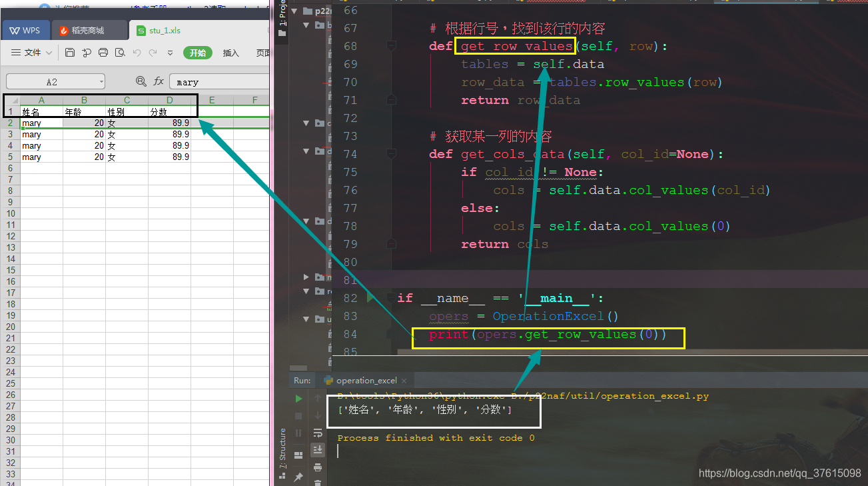Click 'Process finished with exit code 0' text
This screenshot has height=486, width=868.
[436, 438]
